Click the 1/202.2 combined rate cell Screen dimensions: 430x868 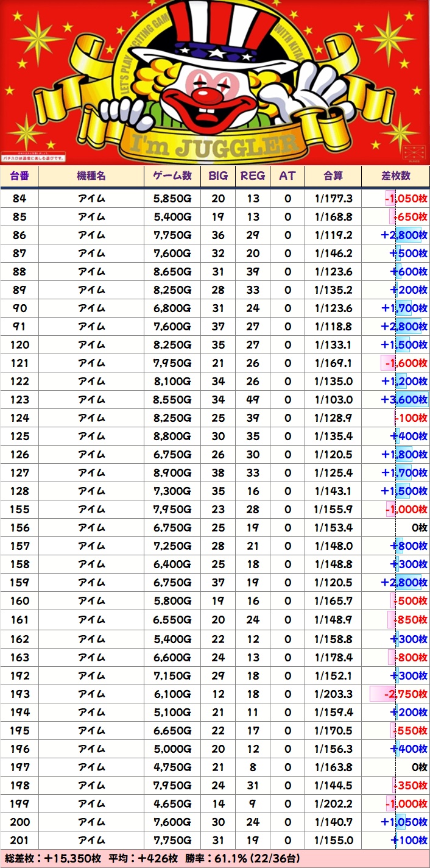(333, 803)
